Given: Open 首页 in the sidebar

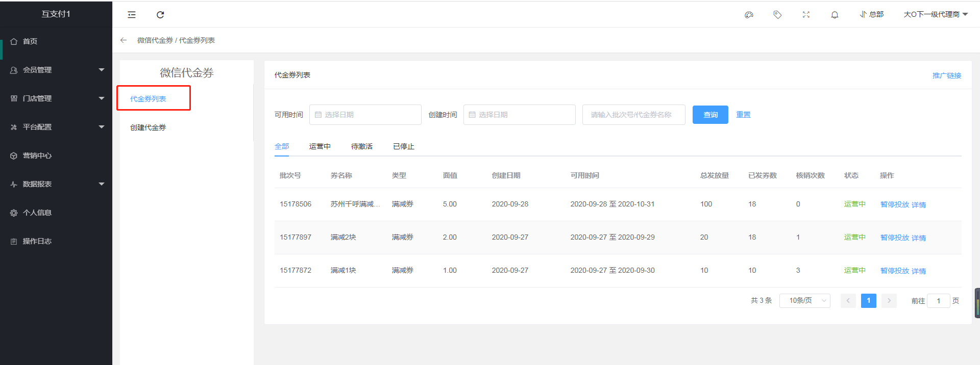Looking at the screenshot, I should tap(30, 41).
